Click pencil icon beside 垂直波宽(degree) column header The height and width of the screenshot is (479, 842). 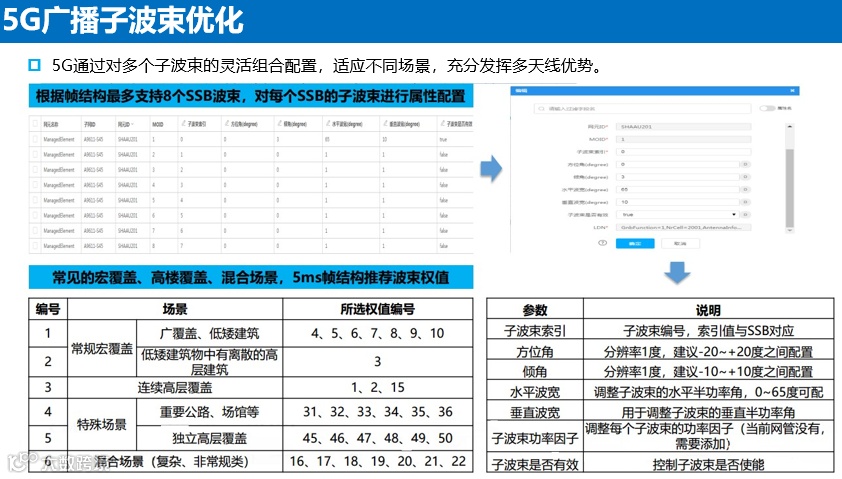tap(385, 124)
